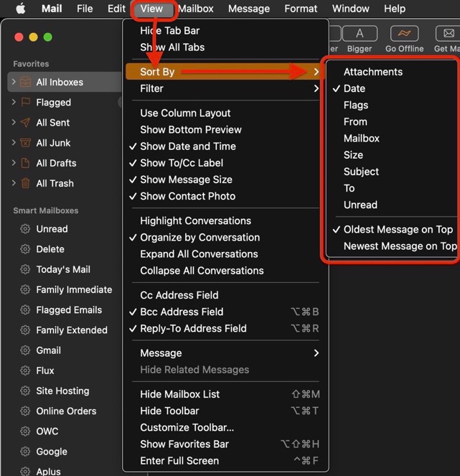460x476 pixels.
Task: Click gear icon beside Flux mailbox
Action: (25, 370)
